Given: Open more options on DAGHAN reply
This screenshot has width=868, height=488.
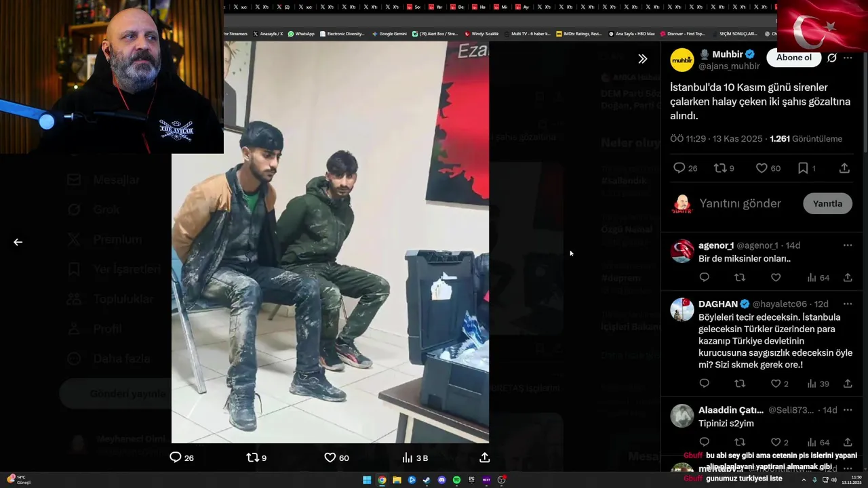Looking at the screenshot, I should 848,304.
